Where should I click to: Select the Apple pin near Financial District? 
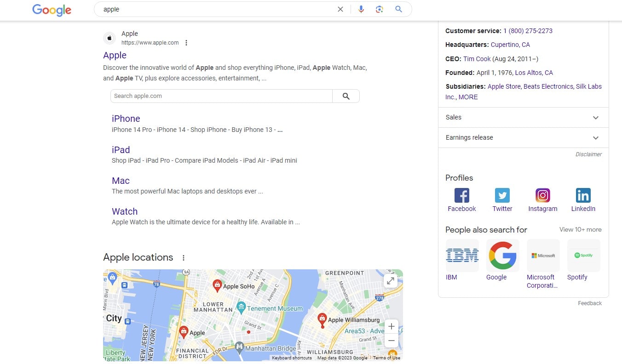pyautogui.click(x=184, y=332)
